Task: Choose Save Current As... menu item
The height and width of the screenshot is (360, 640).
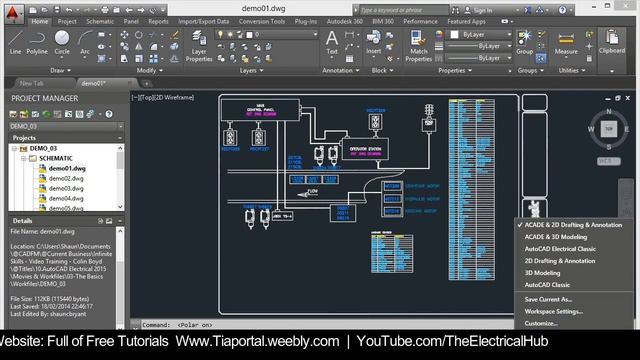Action: pos(548,300)
